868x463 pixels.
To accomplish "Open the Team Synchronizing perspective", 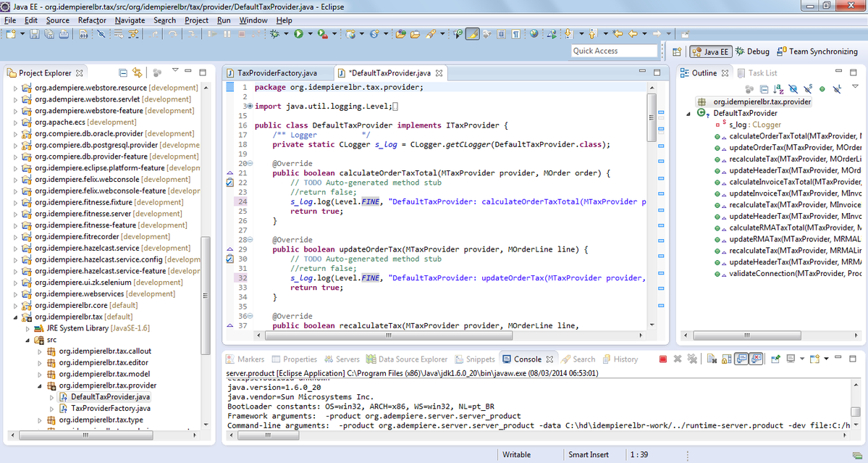I will click(817, 51).
